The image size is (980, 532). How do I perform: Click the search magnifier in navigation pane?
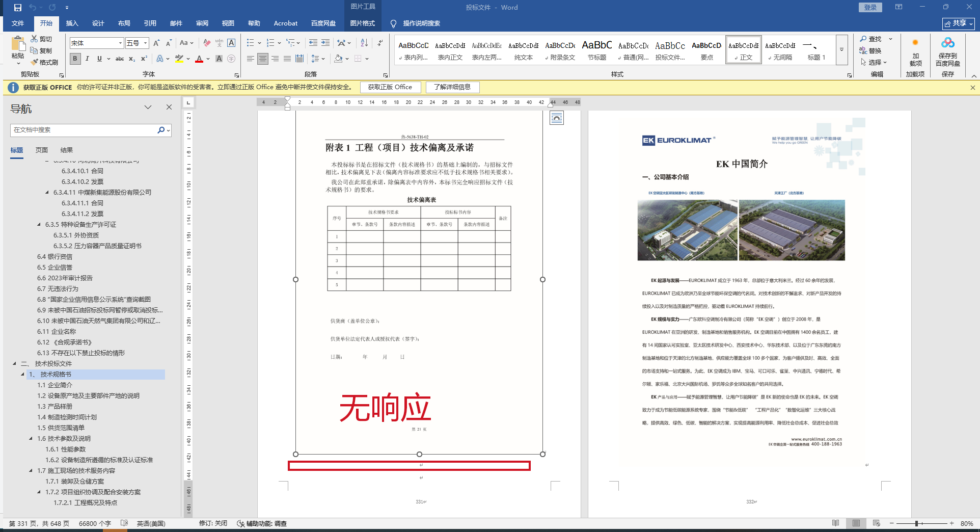click(161, 130)
